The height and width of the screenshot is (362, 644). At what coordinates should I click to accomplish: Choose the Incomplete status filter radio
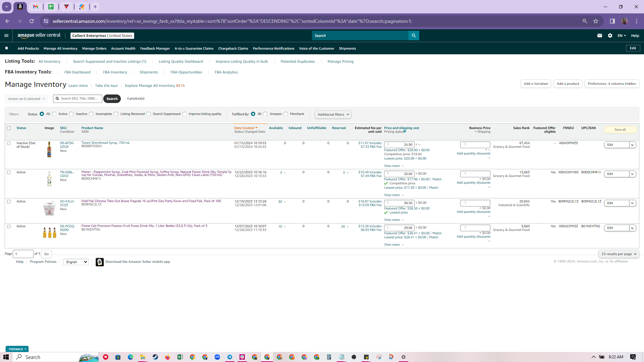[91, 114]
